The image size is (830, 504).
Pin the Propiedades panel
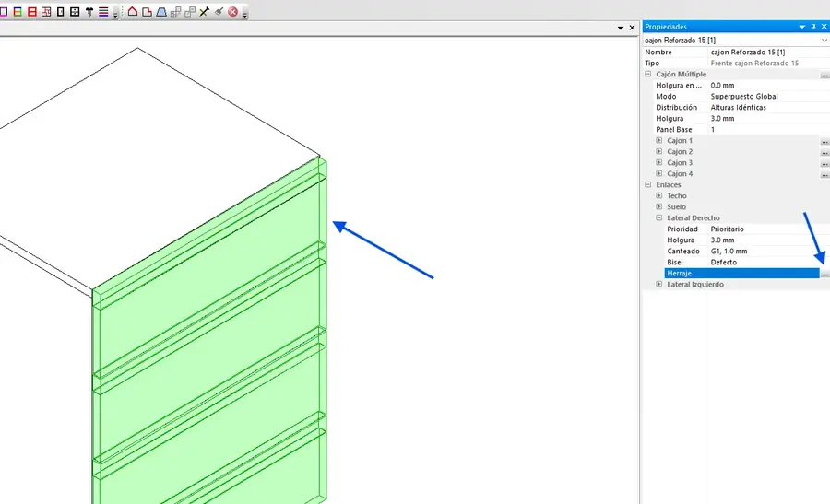[x=812, y=27]
